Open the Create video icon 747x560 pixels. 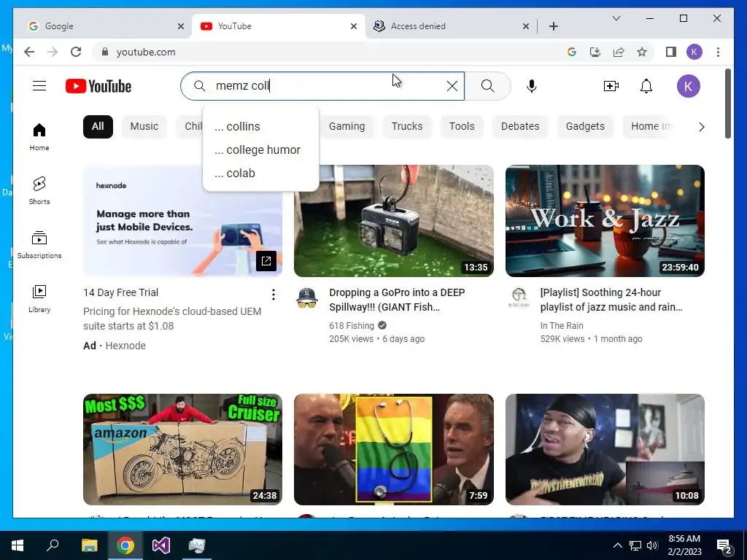(x=611, y=86)
